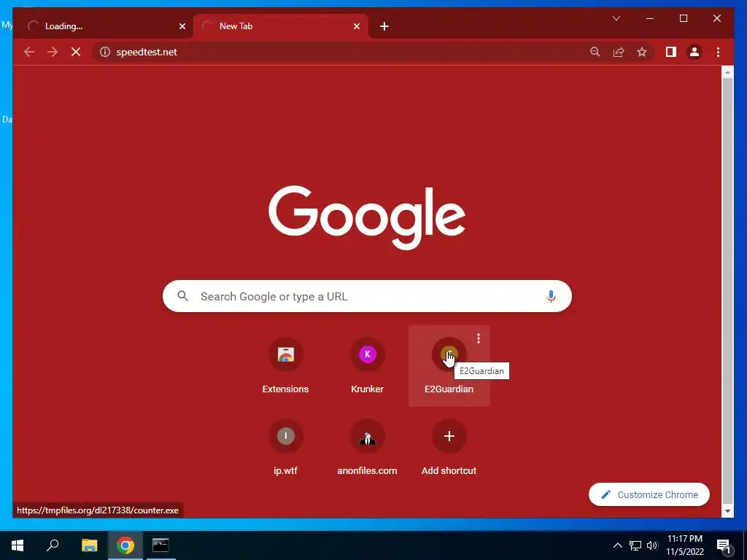Show hidden system tray icons
Viewport: 747px width, 560px height.
click(x=617, y=545)
